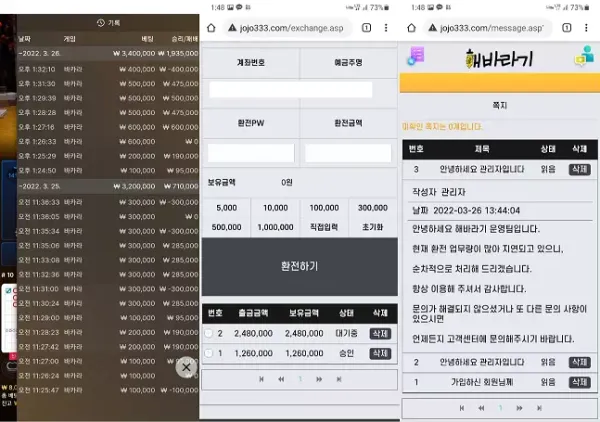Screen dimensions: 600x422
Task: Open tab switcher in the message.asp browser
Action: 567,28
